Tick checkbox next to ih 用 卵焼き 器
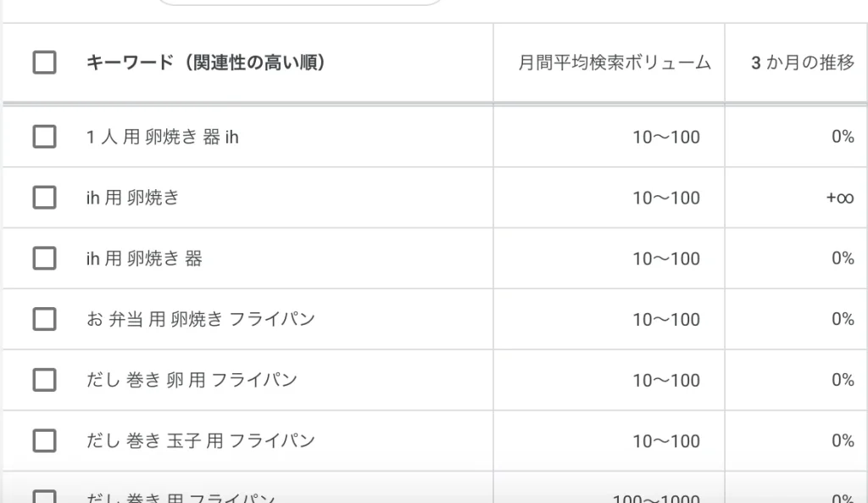The height and width of the screenshot is (503, 868). (x=44, y=259)
